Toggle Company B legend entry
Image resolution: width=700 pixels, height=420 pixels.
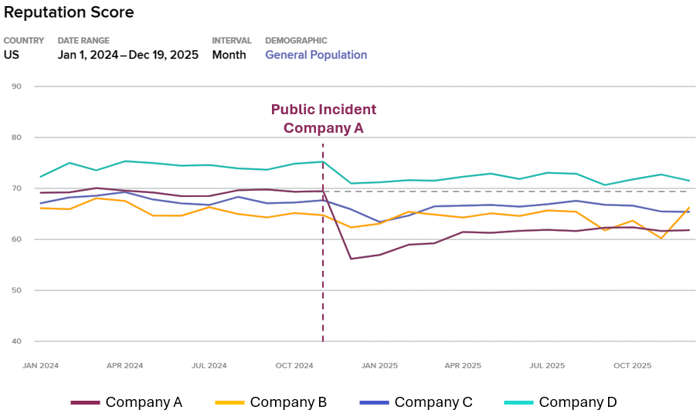[x=288, y=402]
